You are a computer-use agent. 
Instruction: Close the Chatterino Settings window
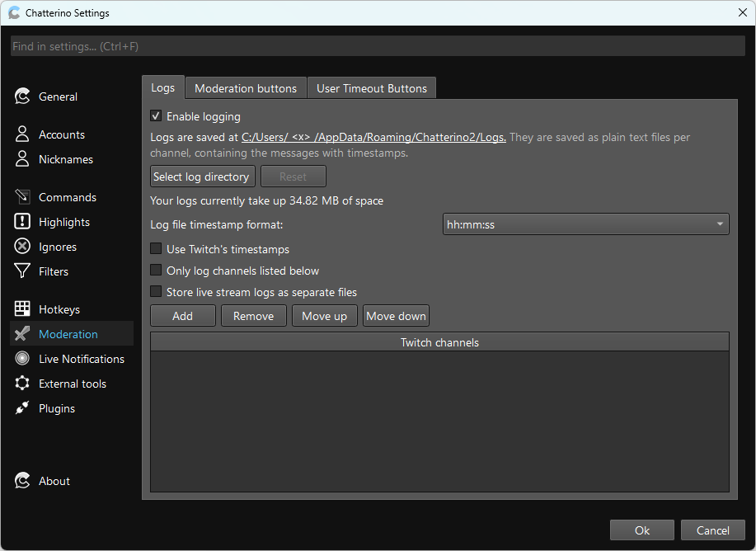click(743, 12)
